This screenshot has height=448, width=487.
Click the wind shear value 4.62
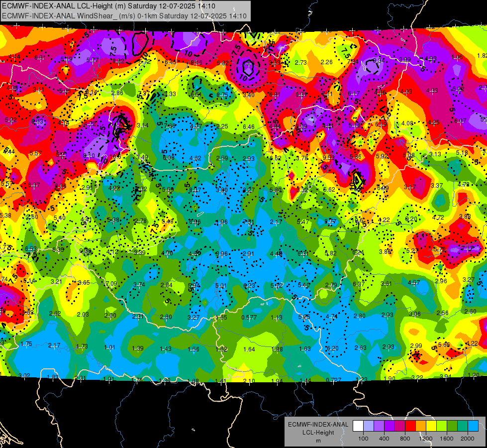click(195, 158)
